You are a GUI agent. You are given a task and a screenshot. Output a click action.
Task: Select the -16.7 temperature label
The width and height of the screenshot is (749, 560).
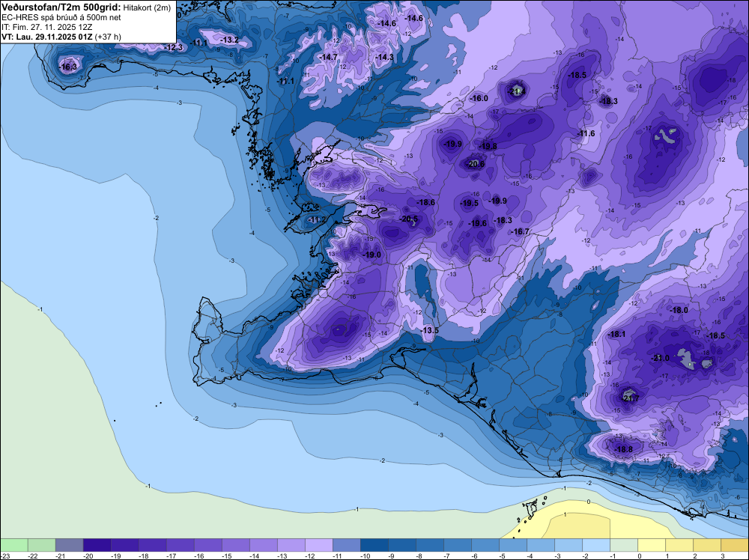521,231
